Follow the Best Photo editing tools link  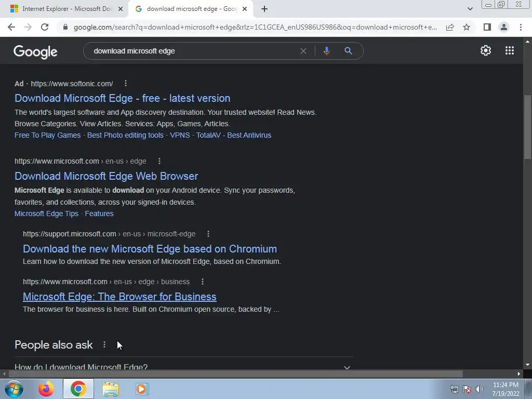pyautogui.click(x=125, y=135)
